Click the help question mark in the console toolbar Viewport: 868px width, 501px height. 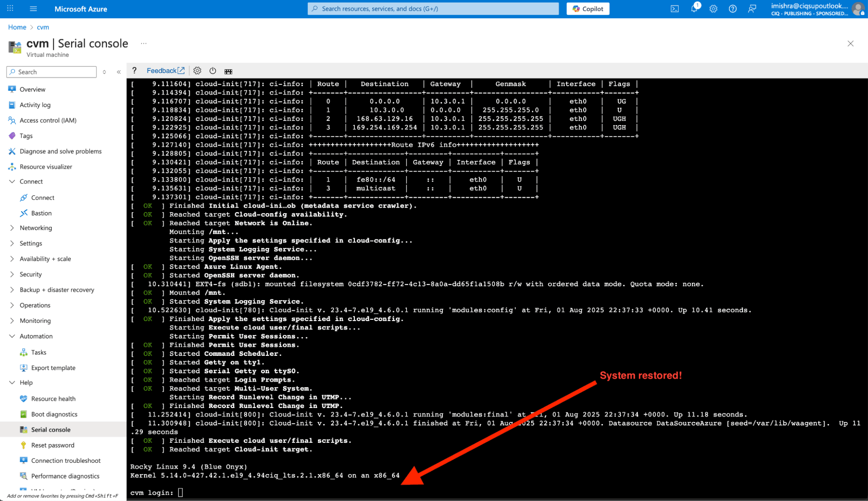pos(135,71)
